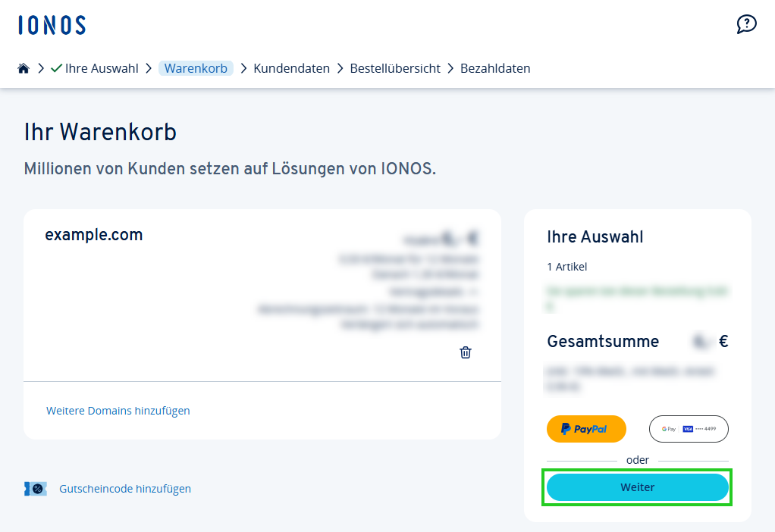Viewport: 775px width, 532px height.
Task: Open Weitere Domains hinzufügen link
Action: [118, 411]
